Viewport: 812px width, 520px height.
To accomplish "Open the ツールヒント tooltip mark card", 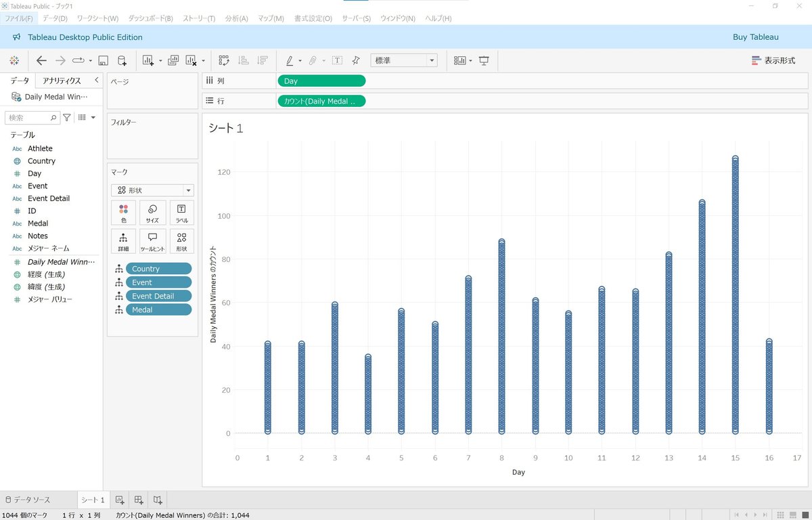I will click(x=152, y=241).
